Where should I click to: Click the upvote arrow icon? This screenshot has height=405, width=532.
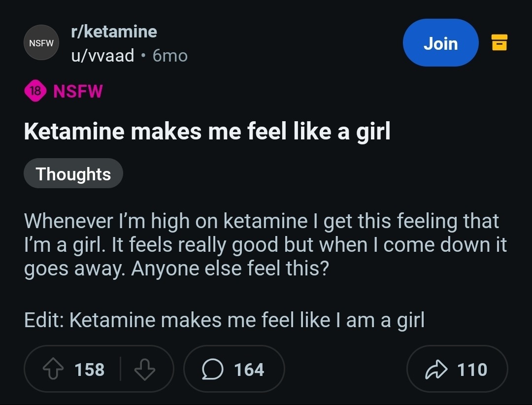click(x=53, y=369)
